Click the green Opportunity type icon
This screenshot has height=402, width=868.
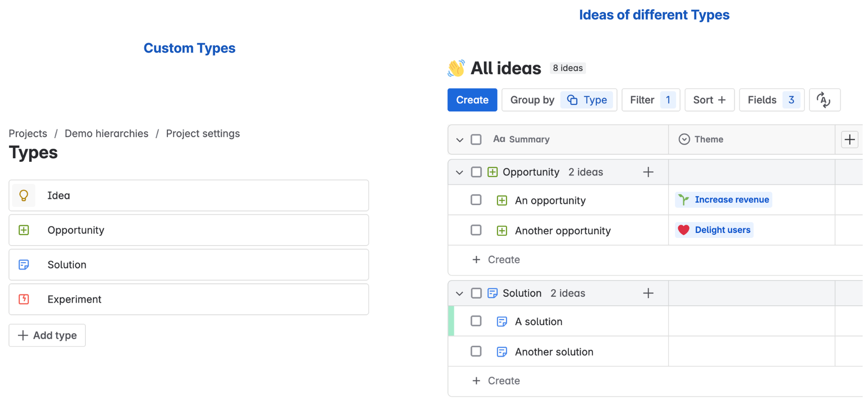pyautogui.click(x=24, y=230)
